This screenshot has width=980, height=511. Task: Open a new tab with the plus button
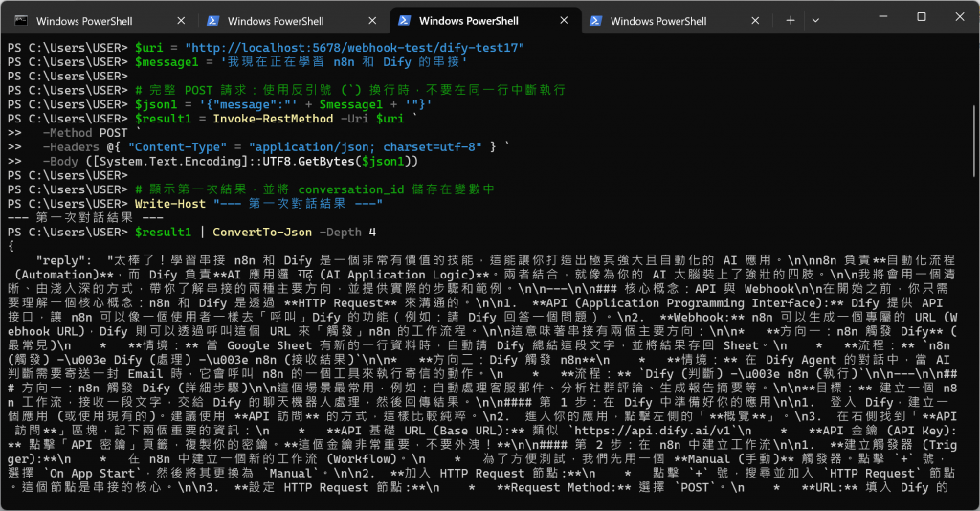(x=790, y=21)
